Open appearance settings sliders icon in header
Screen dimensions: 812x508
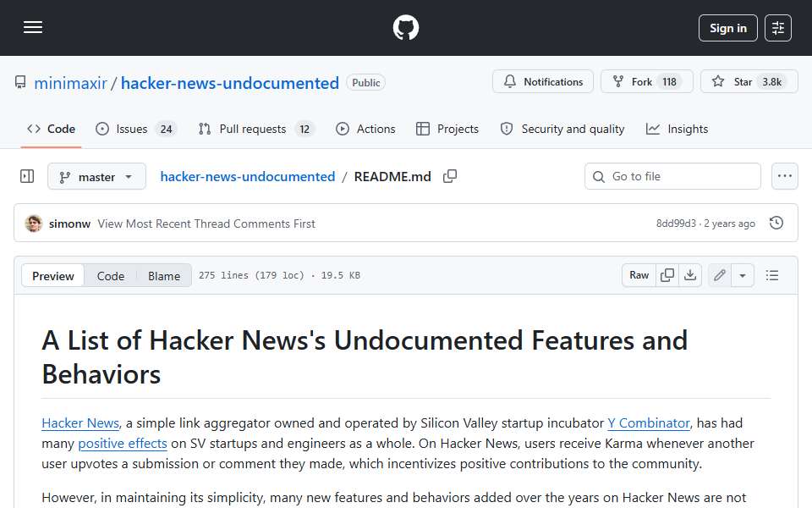click(x=778, y=28)
